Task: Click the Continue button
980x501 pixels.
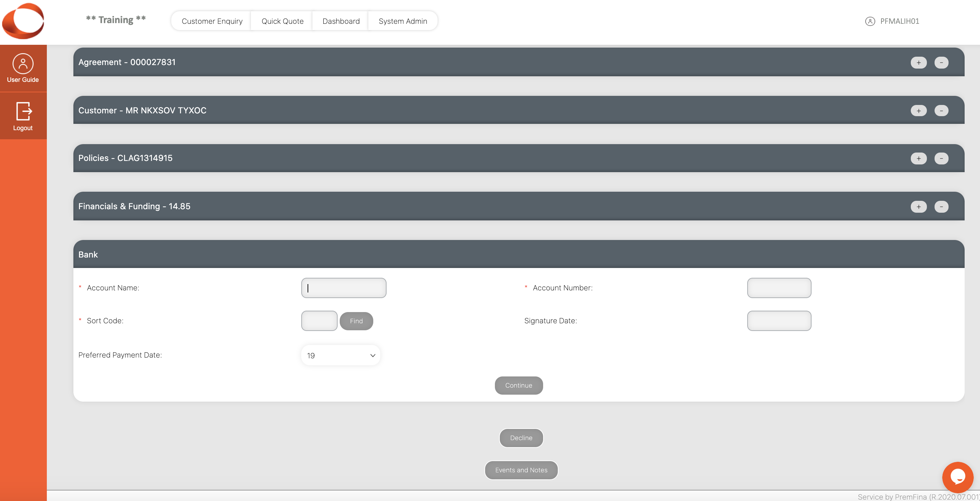Action: click(x=519, y=385)
